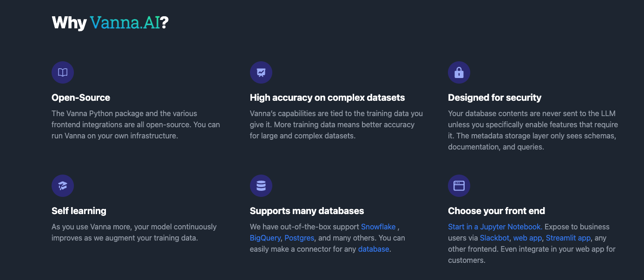The width and height of the screenshot is (644, 280).
Task: Click the 'Designed for security' heading
Action: point(494,98)
